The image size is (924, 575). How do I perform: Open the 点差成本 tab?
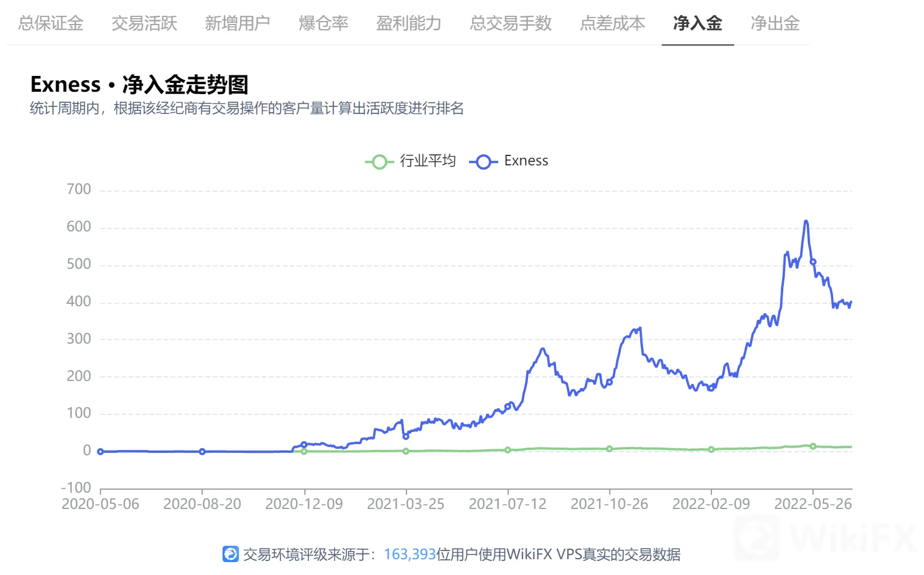click(x=613, y=23)
